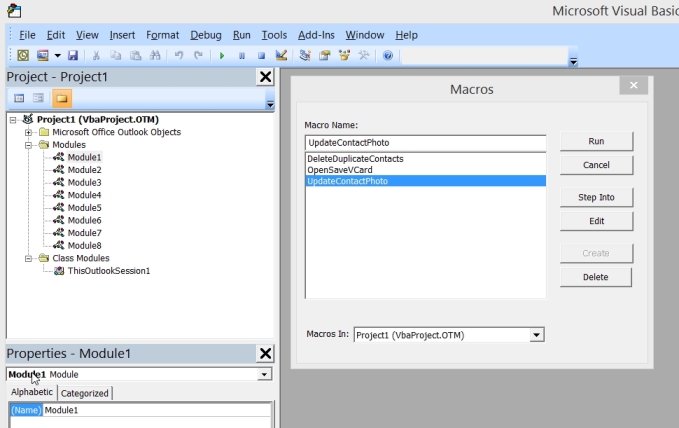Click Edit button in Macros dialog
The width and height of the screenshot is (679, 428).
click(596, 221)
